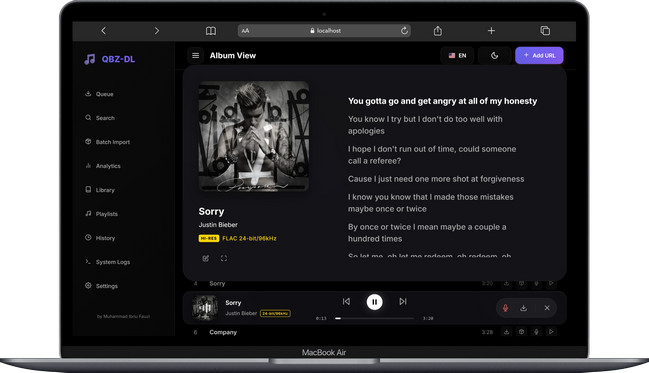
Task: Click the edit pencil icon below HI-RES
Action: click(206, 258)
